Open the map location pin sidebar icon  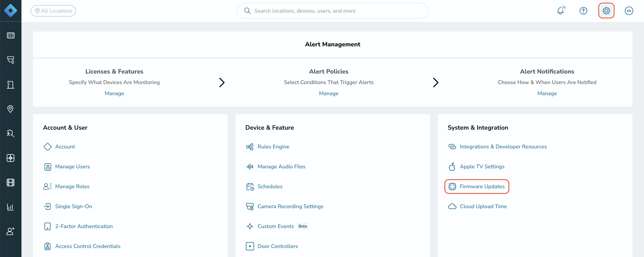11,109
